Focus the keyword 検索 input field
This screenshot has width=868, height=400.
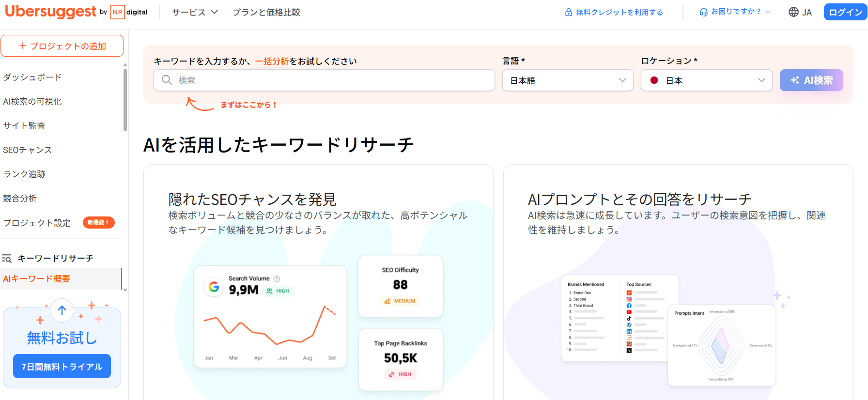point(324,80)
